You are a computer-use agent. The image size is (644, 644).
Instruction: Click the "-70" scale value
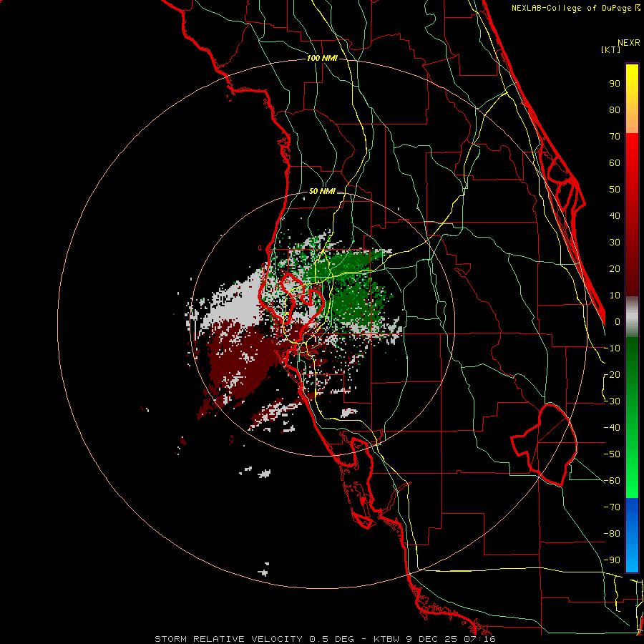[612, 507]
